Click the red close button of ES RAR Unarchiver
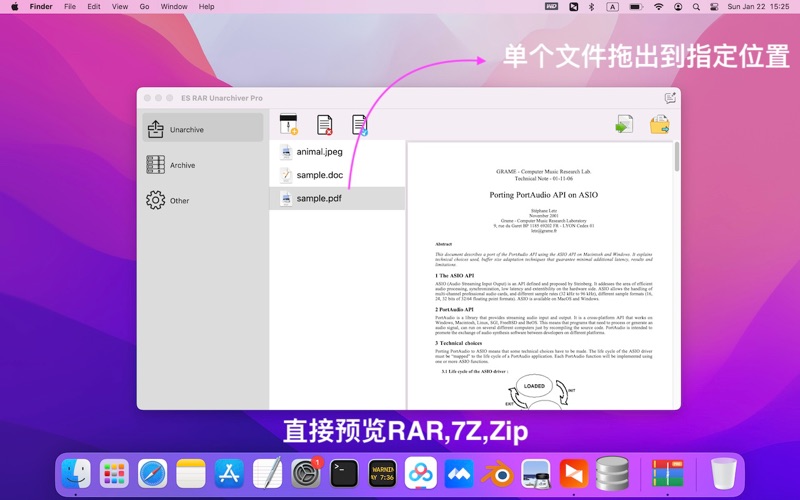 tap(147, 98)
